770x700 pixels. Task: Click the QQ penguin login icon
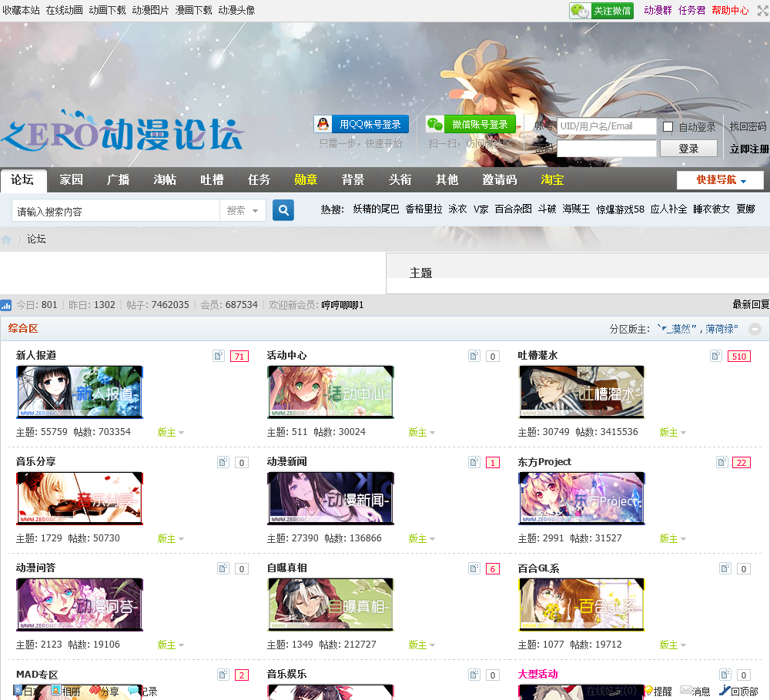(x=323, y=124)
